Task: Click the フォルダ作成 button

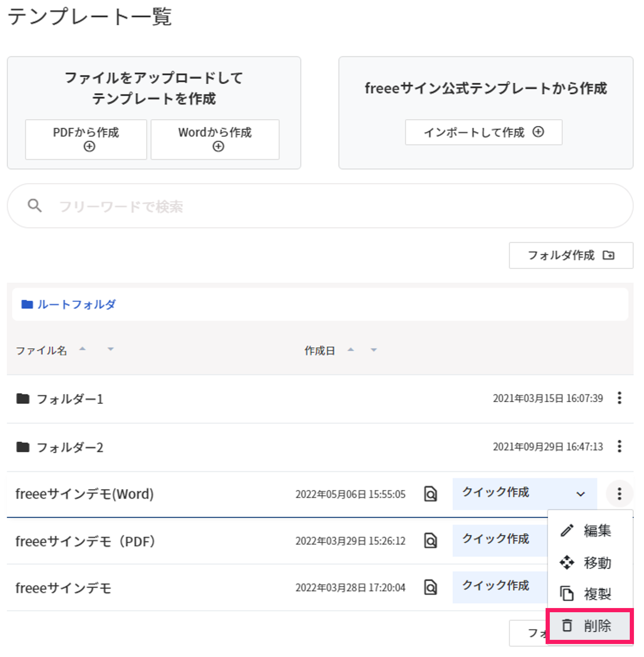Action: pos(571,255)
